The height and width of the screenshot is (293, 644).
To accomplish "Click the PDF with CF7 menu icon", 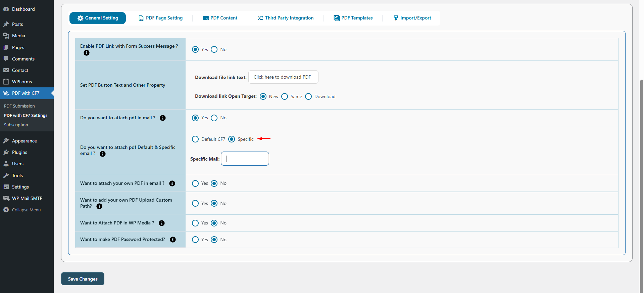I will pos(6,93).
